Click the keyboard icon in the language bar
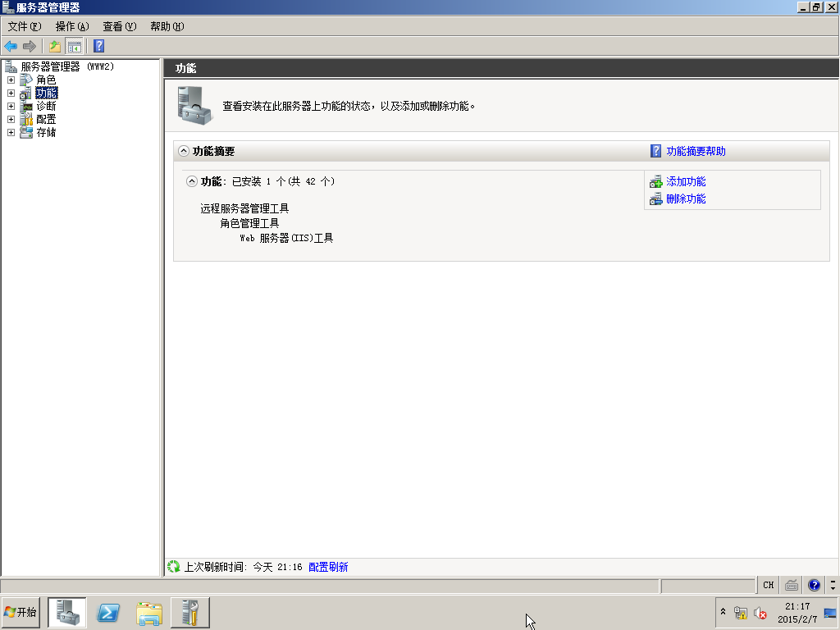Viewport: 840px width, 630px height. coord(792,585)
